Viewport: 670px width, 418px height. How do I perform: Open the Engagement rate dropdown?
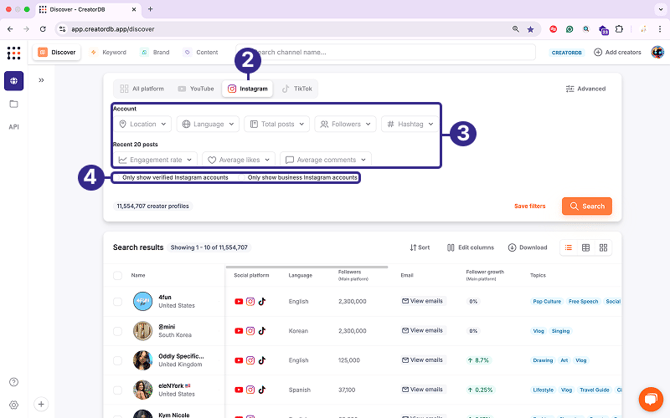(156, 159)
